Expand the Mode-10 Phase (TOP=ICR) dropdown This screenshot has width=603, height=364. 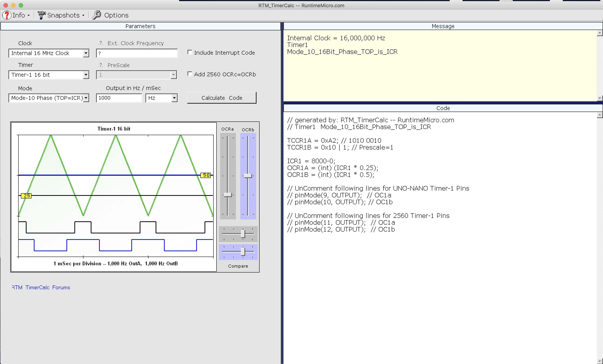86,98
